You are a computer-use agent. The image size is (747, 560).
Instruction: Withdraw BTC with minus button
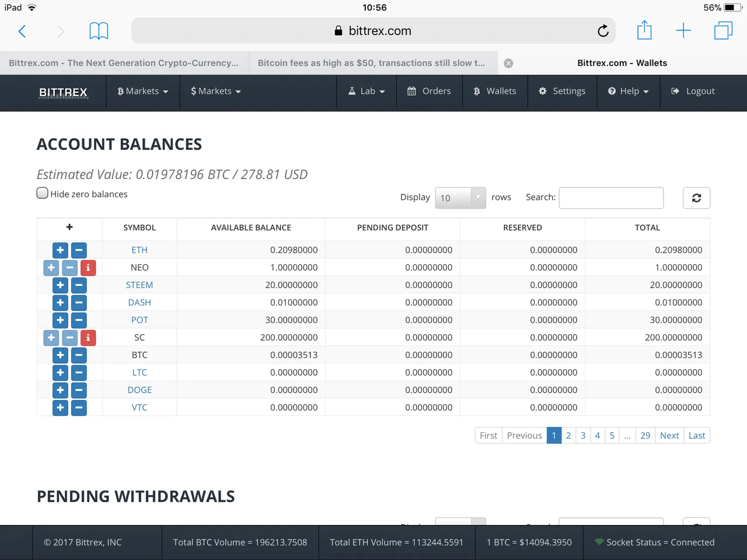pos(79,355)
